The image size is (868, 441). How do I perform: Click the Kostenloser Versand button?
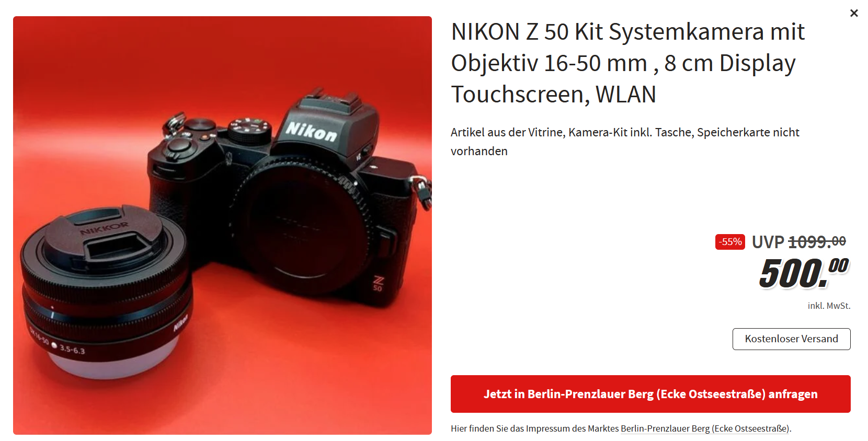point(791,339)
